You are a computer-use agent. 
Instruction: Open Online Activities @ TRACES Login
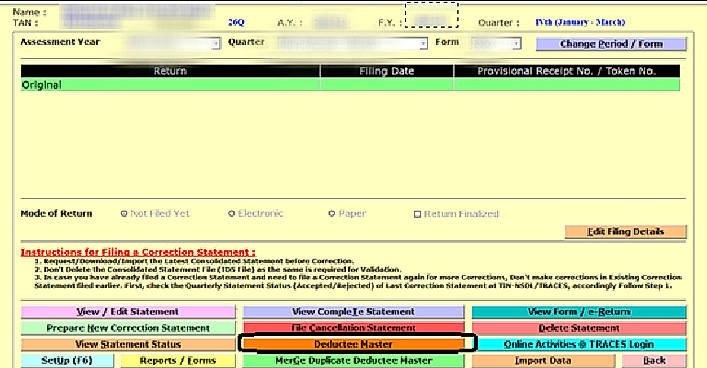579,344
